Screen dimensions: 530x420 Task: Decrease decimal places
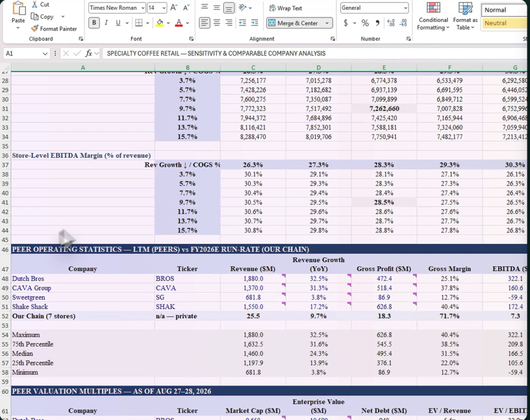[403, 23]
